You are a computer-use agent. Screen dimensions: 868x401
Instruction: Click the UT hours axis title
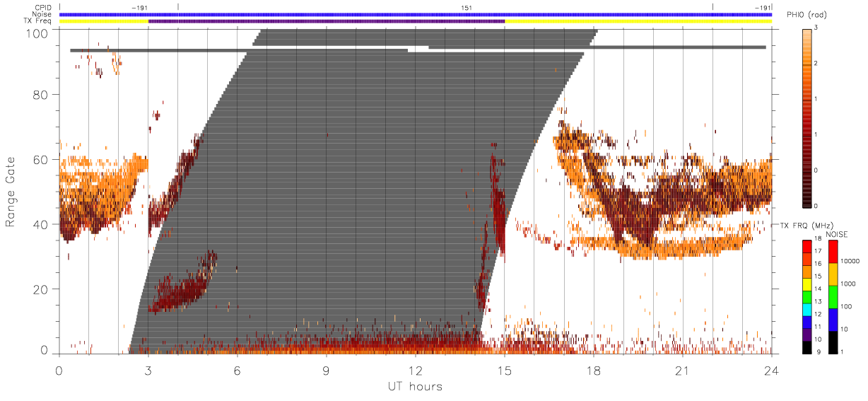(x=415, y=386)
